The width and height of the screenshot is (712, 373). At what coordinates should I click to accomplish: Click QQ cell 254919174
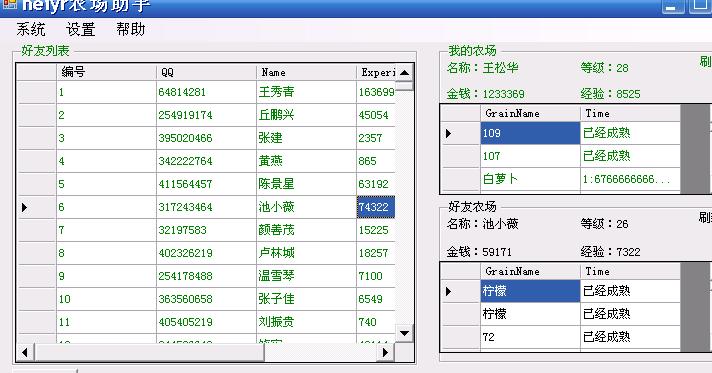click(x=206, y=115)
